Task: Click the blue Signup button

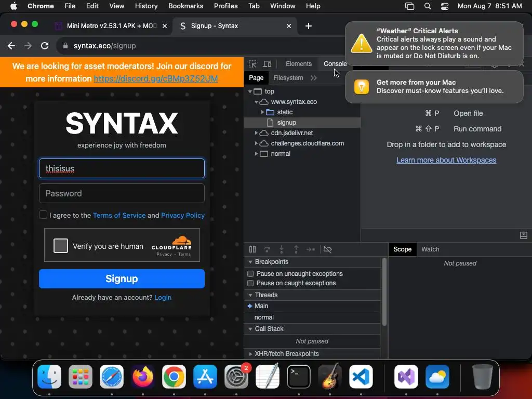Action: (x=122, y=279)
